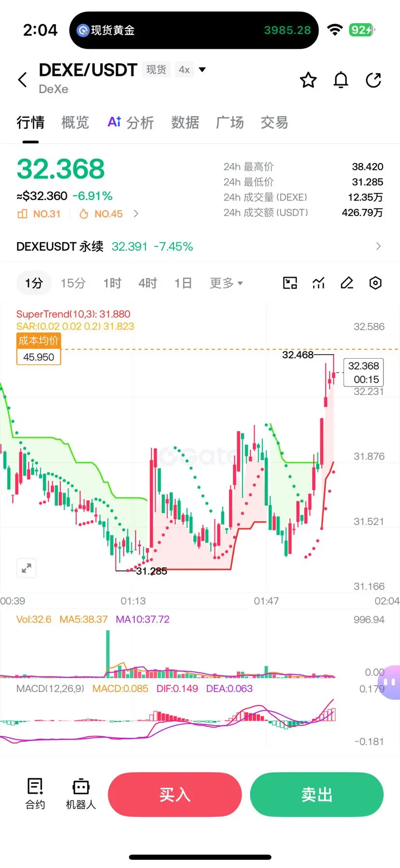Tap the 31.285 low price marker

152,571
